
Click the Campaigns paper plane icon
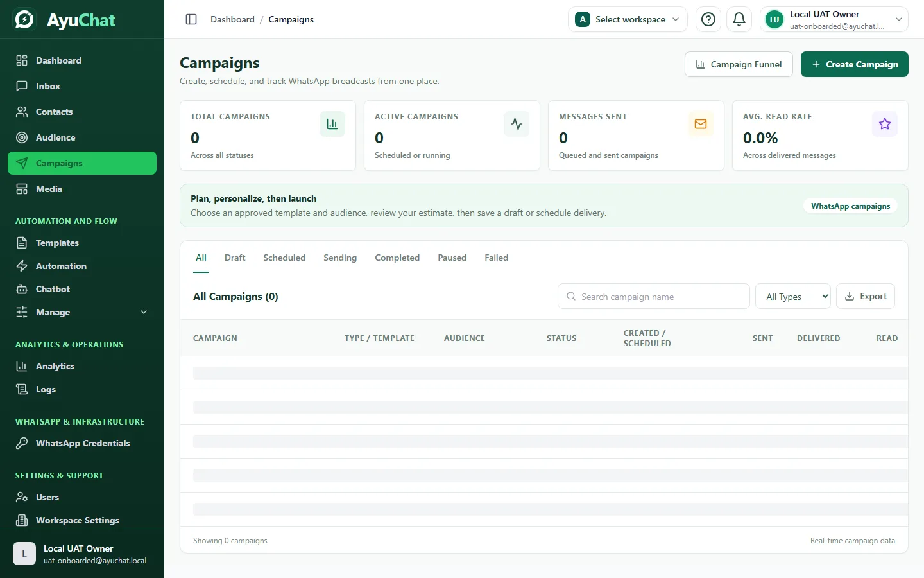(x=22, y=163)
